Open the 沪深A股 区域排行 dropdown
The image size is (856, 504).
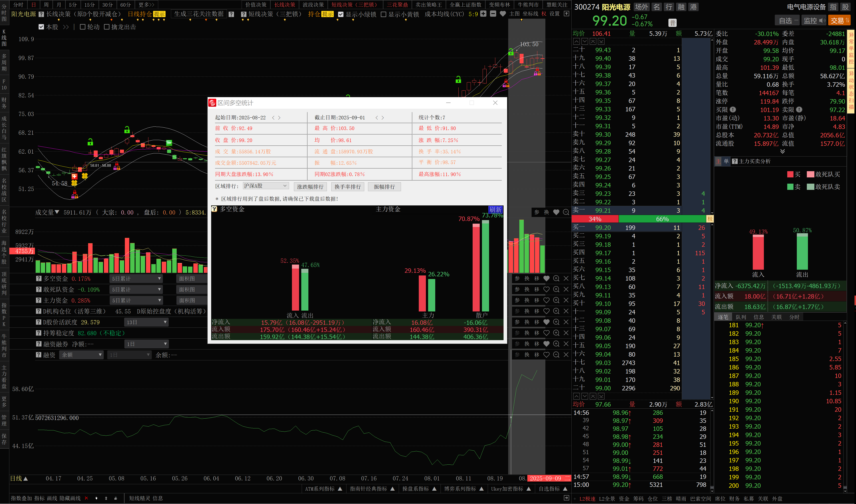tap(266, 186)
